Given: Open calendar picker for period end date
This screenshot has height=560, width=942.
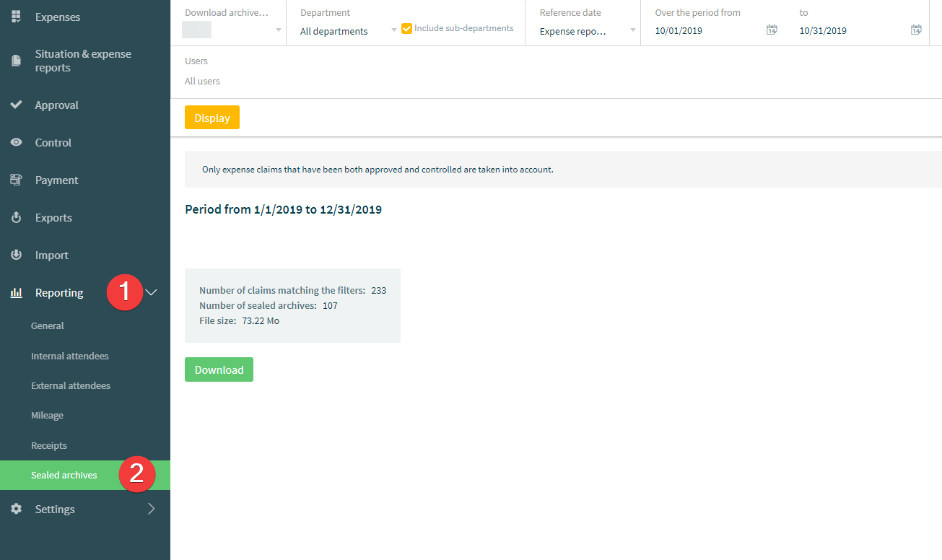Looking at the screenshot, I should pyautogui.click(x=916, y=30).
